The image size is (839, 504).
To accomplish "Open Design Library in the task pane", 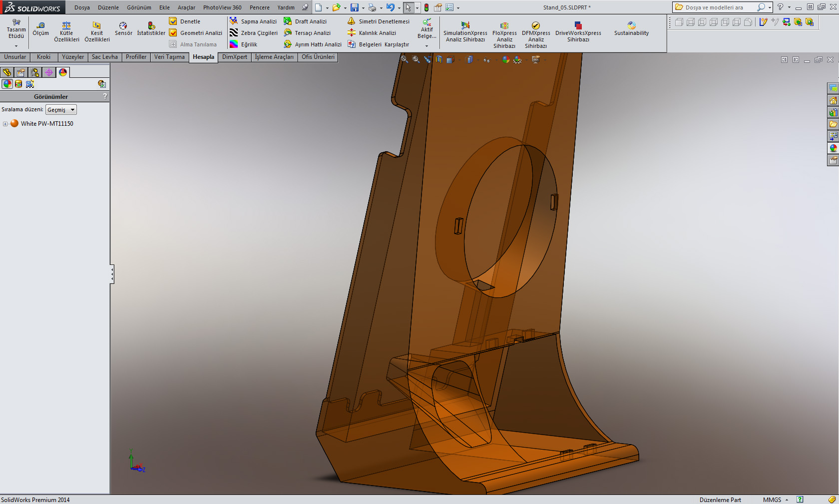I will (833, 112).
